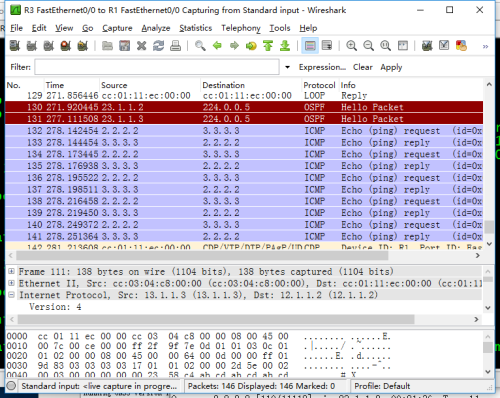
Task: Edit coloring rules toolbar icon
Action: point(461,46)
